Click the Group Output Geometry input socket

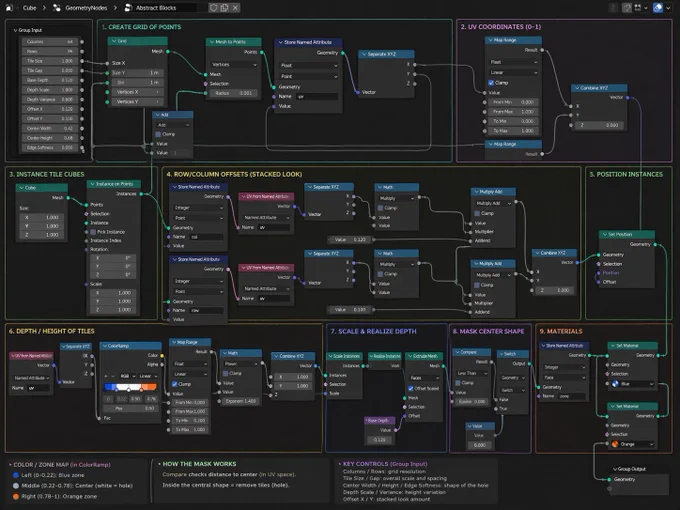click(x=608, y=479)
